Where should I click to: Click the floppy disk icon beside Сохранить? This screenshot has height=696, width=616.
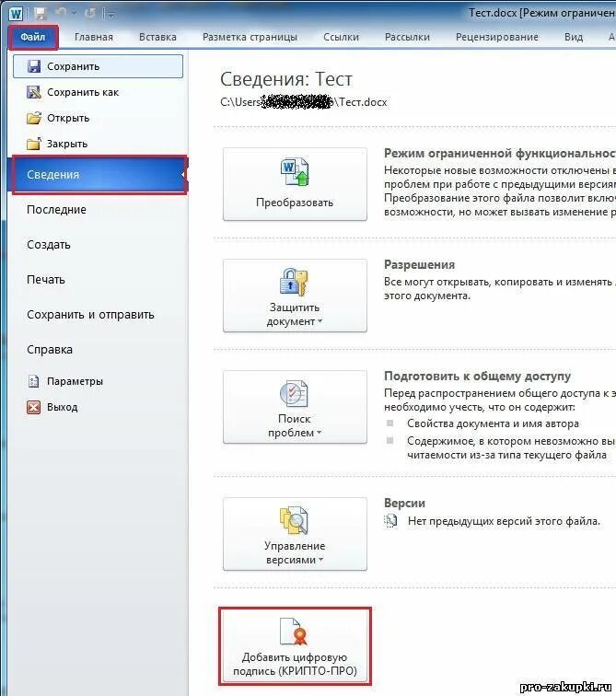point(34,66)
